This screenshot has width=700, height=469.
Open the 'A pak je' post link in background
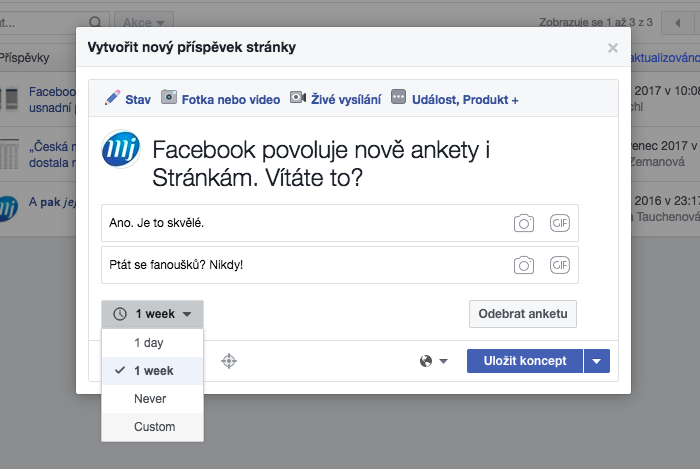[x=52, y=202]
